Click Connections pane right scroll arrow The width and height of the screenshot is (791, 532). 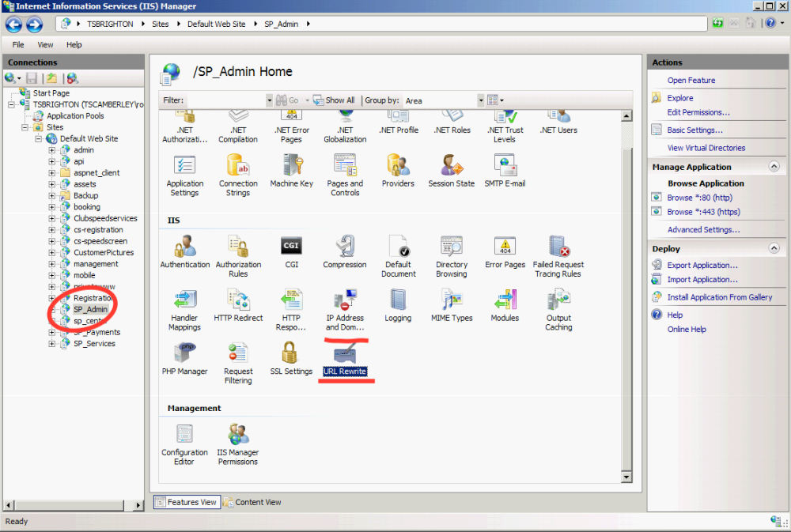point(138,505)
